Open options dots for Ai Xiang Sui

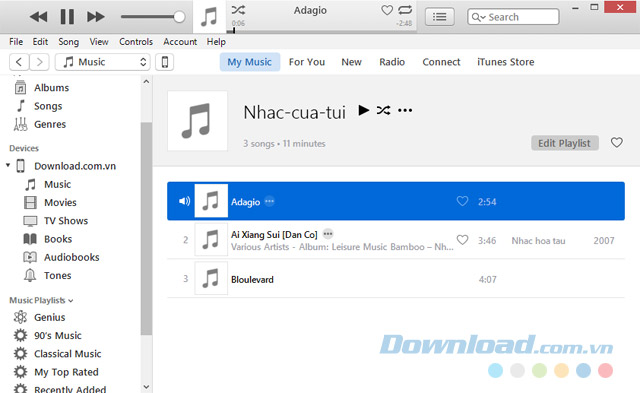[x=328, y=234]
